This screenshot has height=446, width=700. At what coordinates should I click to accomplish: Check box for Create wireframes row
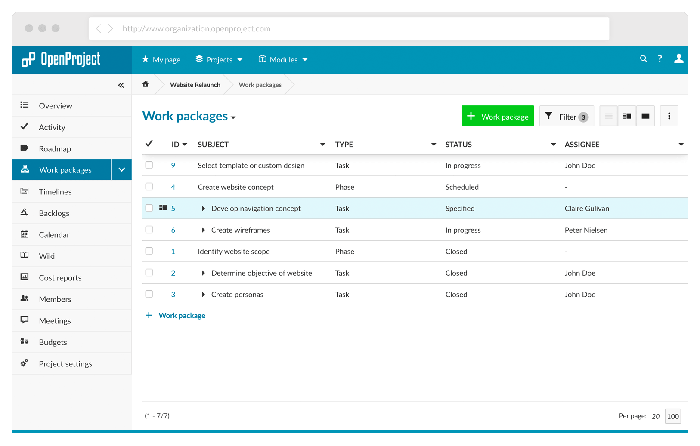coord(149,230)
